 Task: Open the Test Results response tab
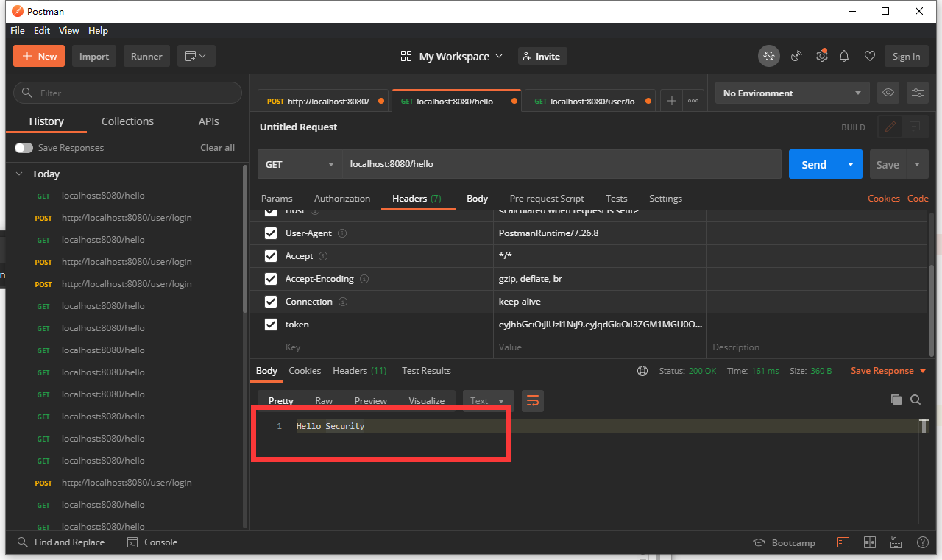(x=426, y=371)
